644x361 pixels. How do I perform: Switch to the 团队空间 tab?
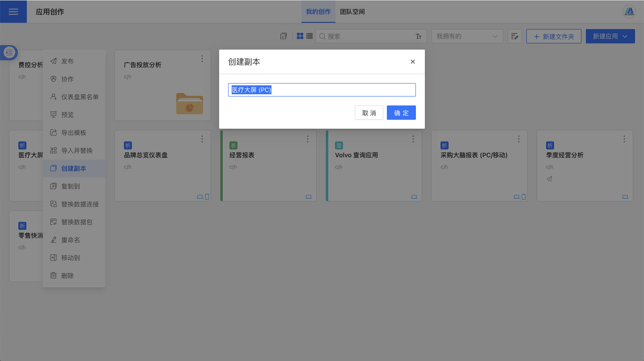click(x=352, y=12)
